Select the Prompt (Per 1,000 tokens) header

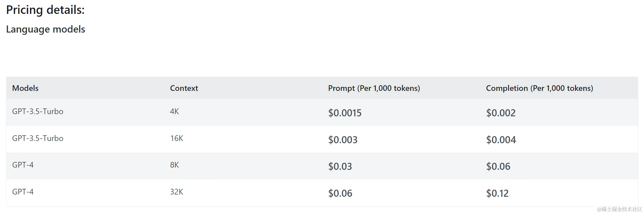click(x=374, y=88)
